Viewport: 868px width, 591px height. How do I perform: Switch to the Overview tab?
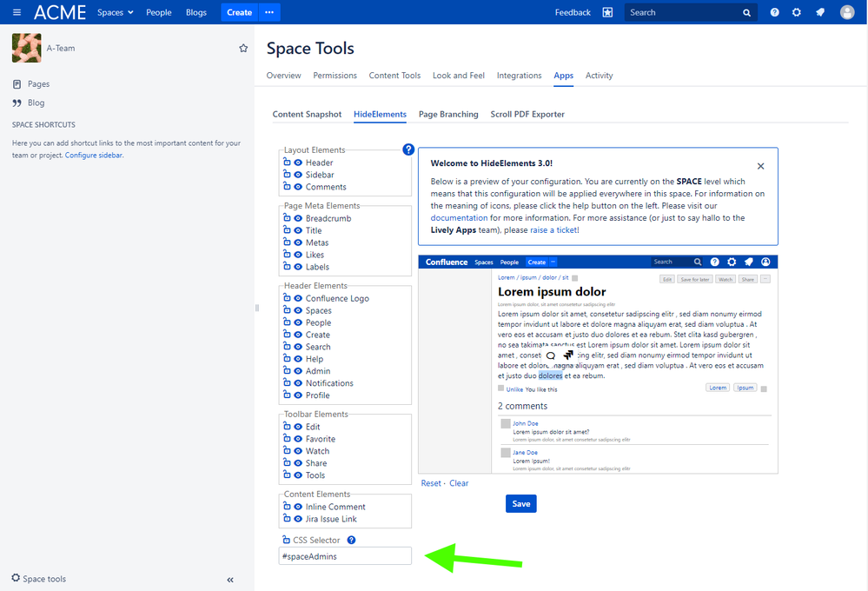tap(283, 76)
